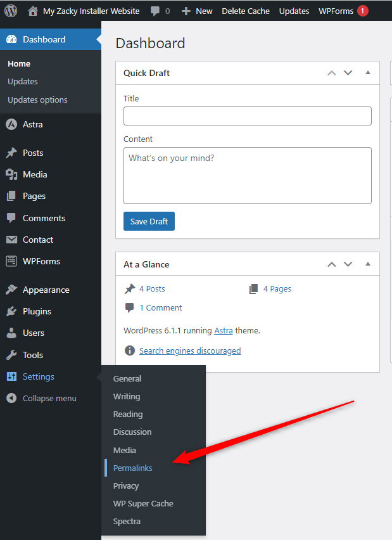
Task: Move At a Glance widget down
Action: pos(348,264)
